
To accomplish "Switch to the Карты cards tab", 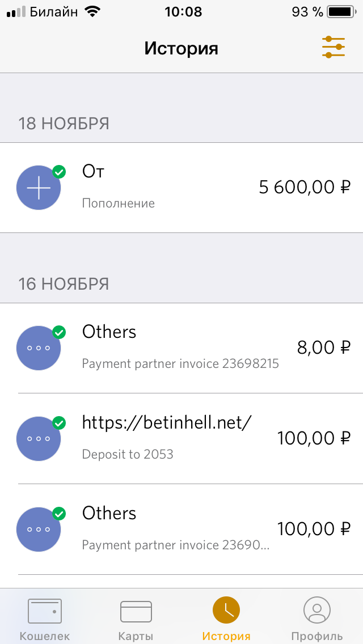I will coord(136,619).
